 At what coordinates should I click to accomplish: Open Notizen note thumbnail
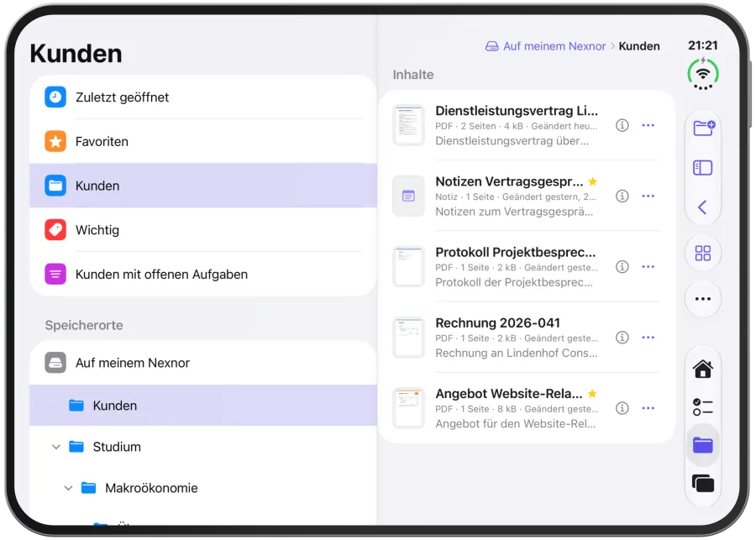click(x=408, y=197)
